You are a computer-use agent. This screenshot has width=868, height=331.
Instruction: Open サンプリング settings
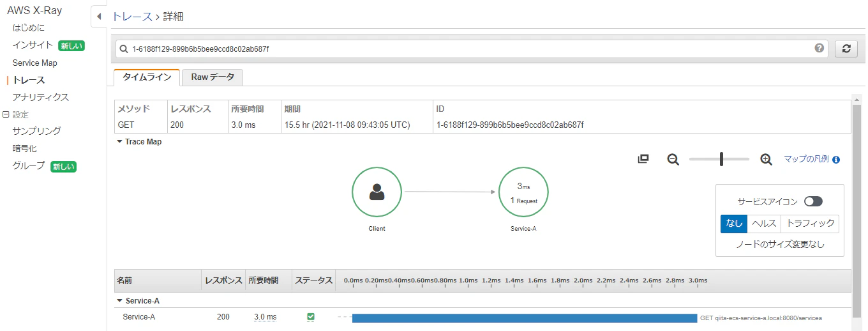click(x=37, y=131)
